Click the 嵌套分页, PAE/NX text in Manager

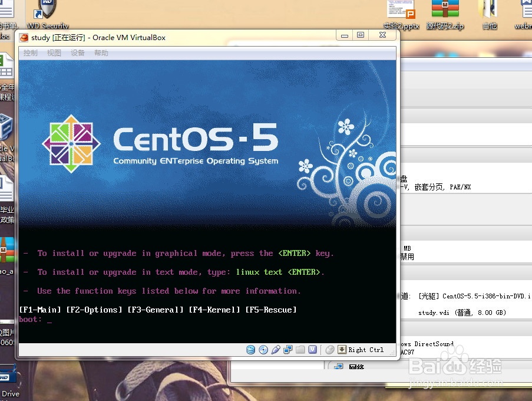pos(442,187)
